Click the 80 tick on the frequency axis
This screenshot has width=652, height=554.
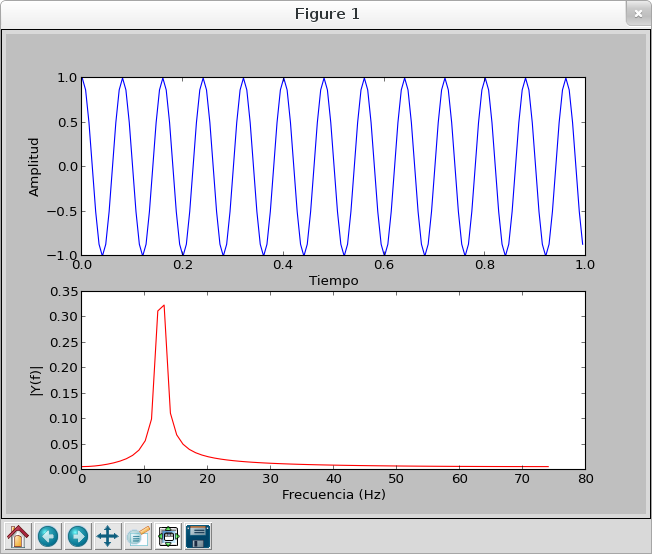[585, 479]
